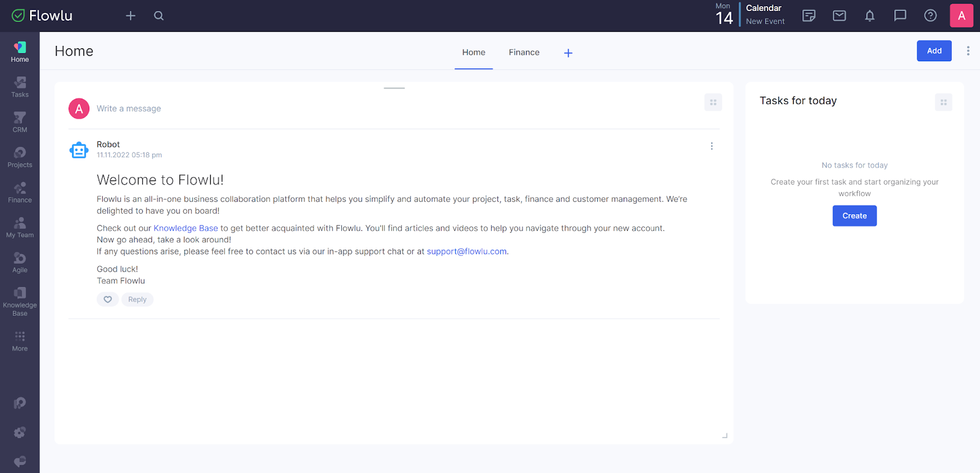The image size is (980, 473).
Task: Click the quick-create plus in top bar
Action: 130,16
